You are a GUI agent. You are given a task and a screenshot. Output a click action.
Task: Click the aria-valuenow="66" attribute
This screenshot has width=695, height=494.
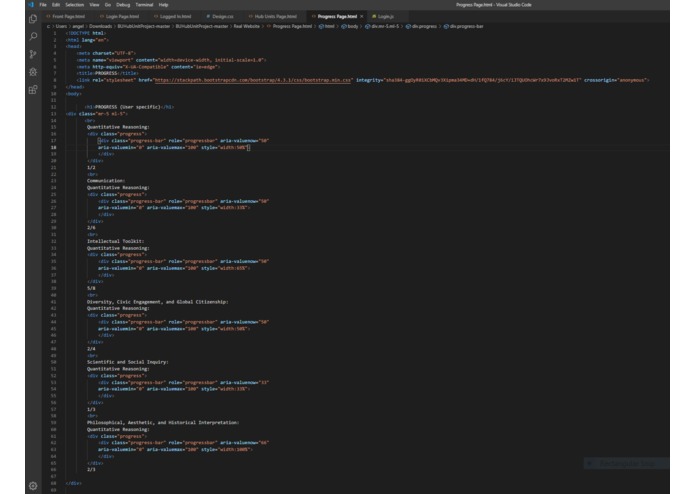pos(245,443)
